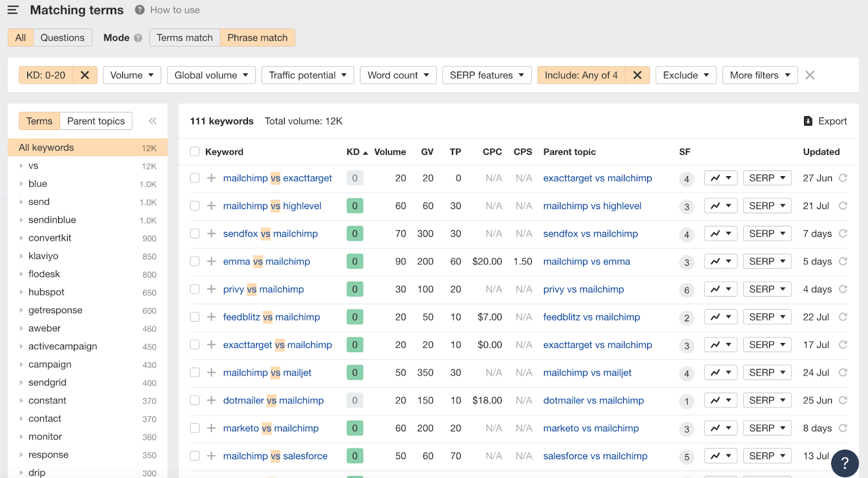Open the Traffic potential filter dropdown
The width and height of the screenshot is (868, 478).
tap(308, 75)
